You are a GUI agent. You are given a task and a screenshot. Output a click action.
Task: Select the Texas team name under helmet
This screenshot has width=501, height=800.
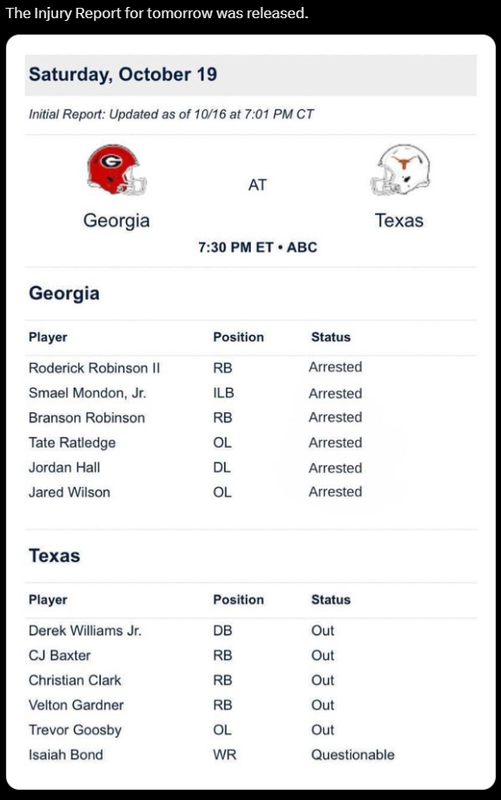click(x=399, y=220)
